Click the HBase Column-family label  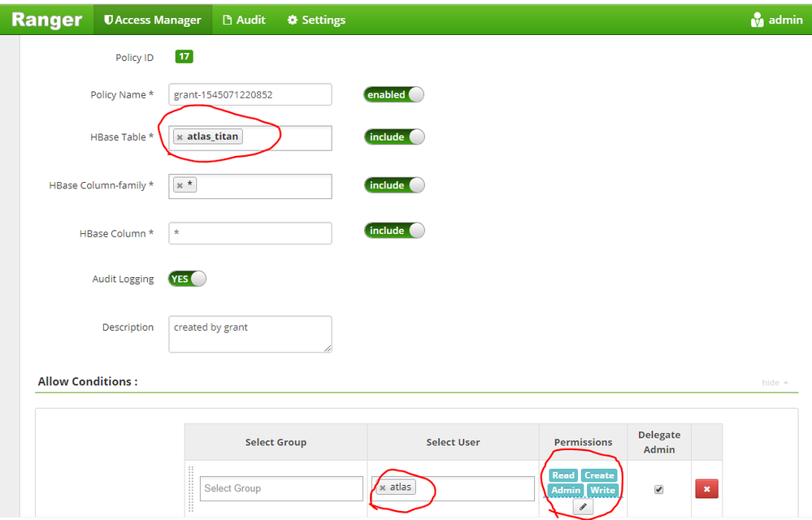pos(101,185)
